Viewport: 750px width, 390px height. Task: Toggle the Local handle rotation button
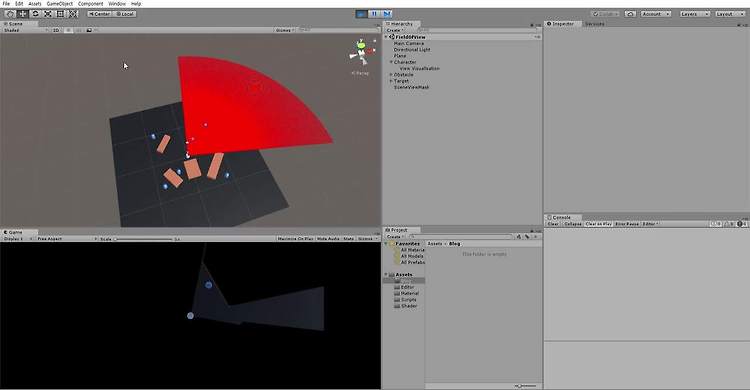(125, 14)
